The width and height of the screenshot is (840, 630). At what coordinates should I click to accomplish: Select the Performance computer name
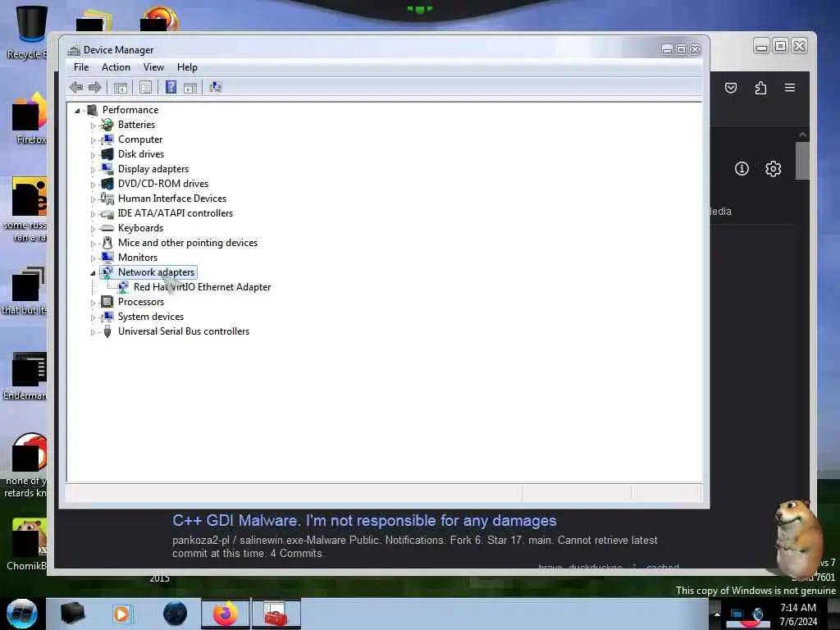pyautogui.click(x=130, y=110)
